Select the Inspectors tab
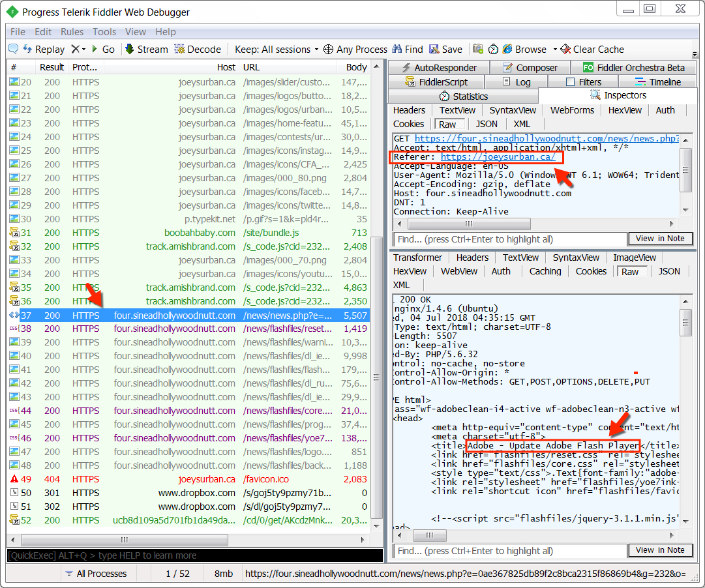The image size is (705, 588). click(618, 95)
